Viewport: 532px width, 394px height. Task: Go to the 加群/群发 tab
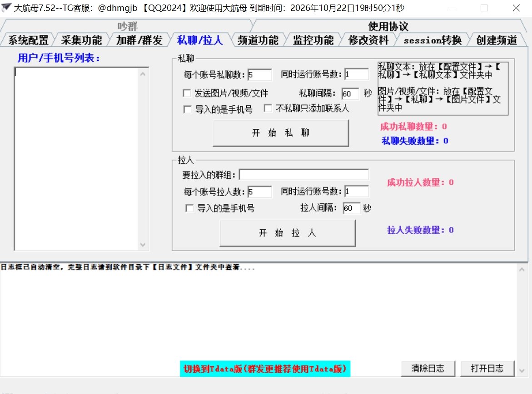(139, 40)
